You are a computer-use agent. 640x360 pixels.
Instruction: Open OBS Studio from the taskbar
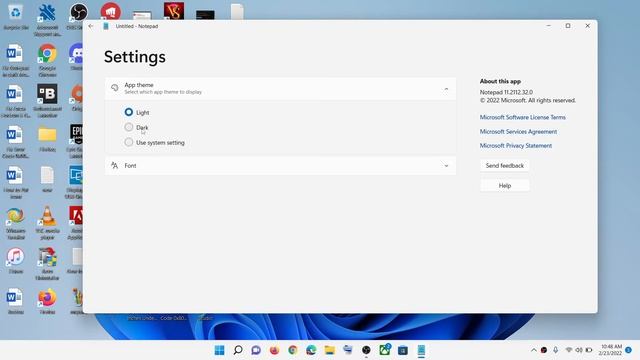pos(366,350)
